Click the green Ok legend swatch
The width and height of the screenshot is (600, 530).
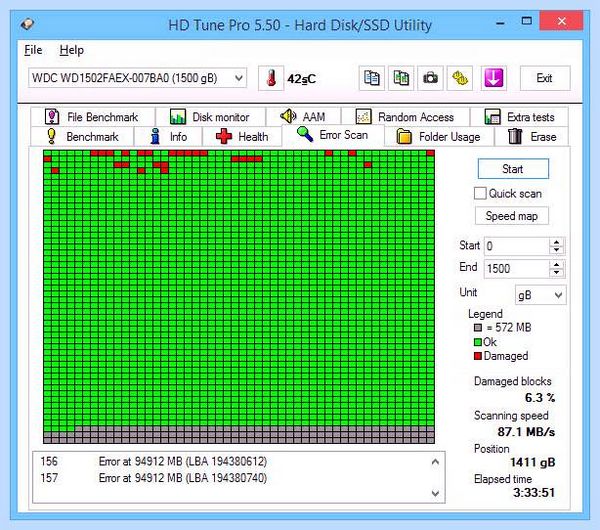pyautogui.click(x=478, y=342)
